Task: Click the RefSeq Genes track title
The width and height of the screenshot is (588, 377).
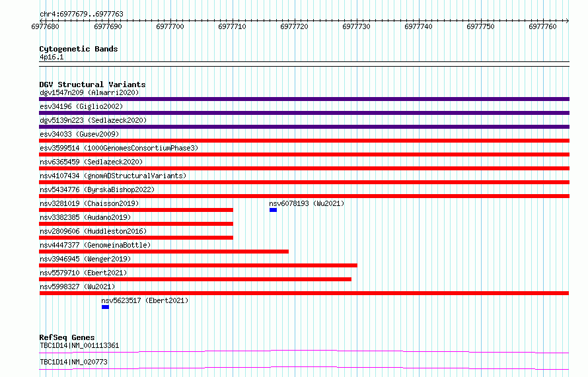Action: 67,337
